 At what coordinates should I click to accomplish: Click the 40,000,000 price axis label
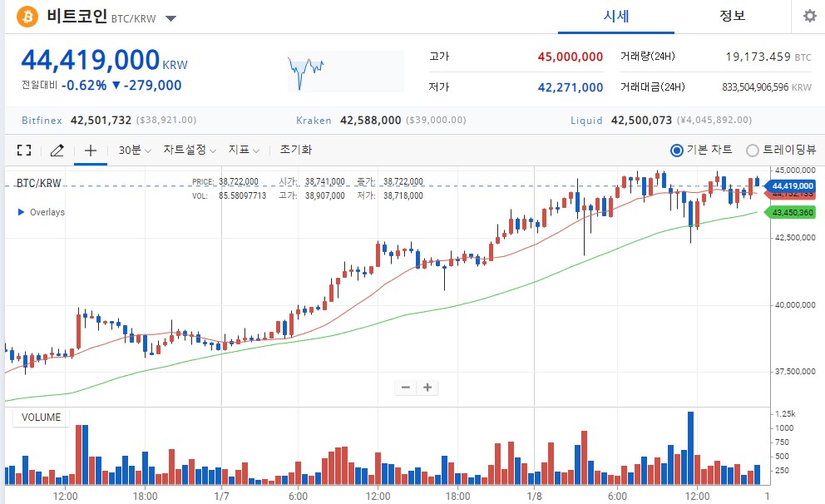pos(795,305)
